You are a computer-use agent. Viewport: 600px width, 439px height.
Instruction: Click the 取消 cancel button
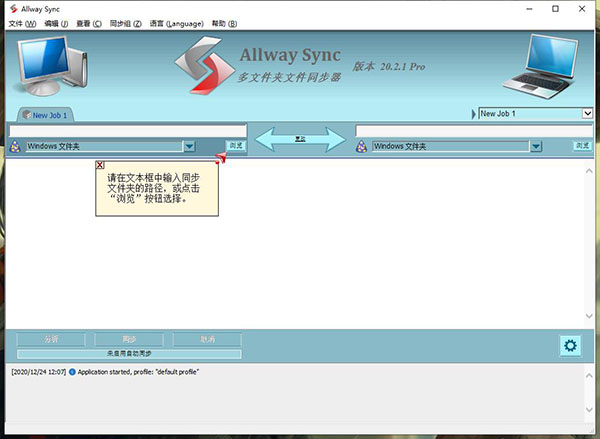[207, 339]
